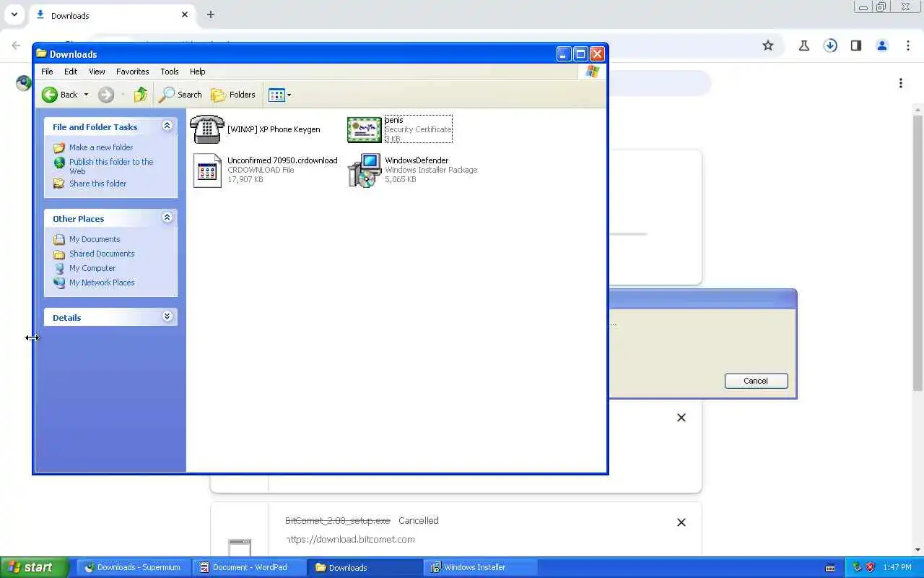This screenshot has width=924, height=578.
Task: Switch to Document - WordPad taskbar button
Action: pos(249,567)
